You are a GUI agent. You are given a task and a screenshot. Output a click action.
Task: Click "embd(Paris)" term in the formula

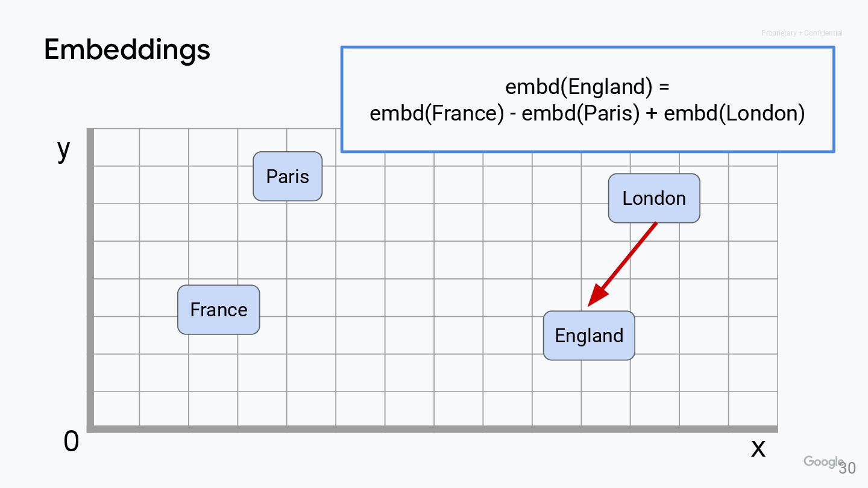[x=580, y=113]
